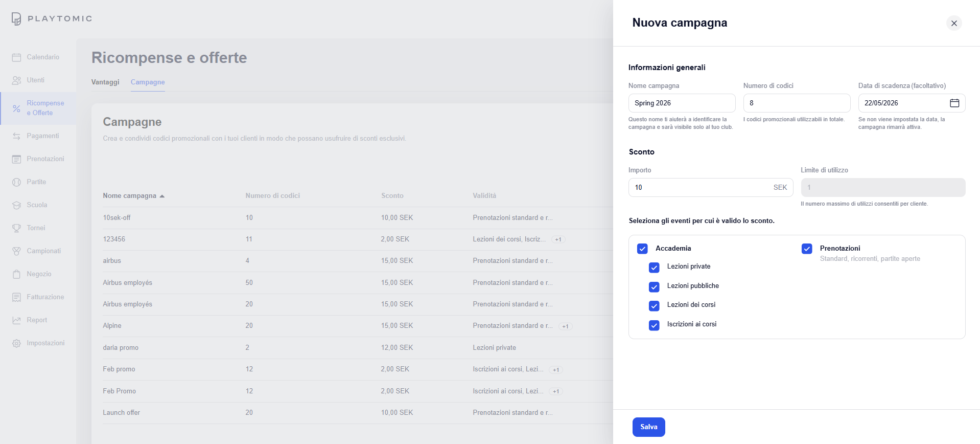Switch to the Vantaggi tab
980x444 pixels.
click(105, 82)
